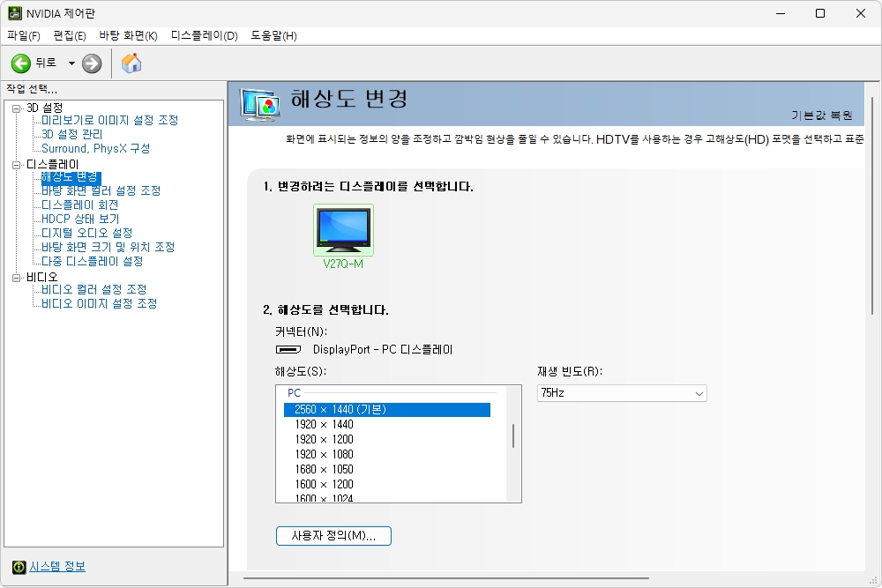This screenshot has height=588, width=882.
Task: Open the 디스플레이(D) menu
Action: (205, 36)
